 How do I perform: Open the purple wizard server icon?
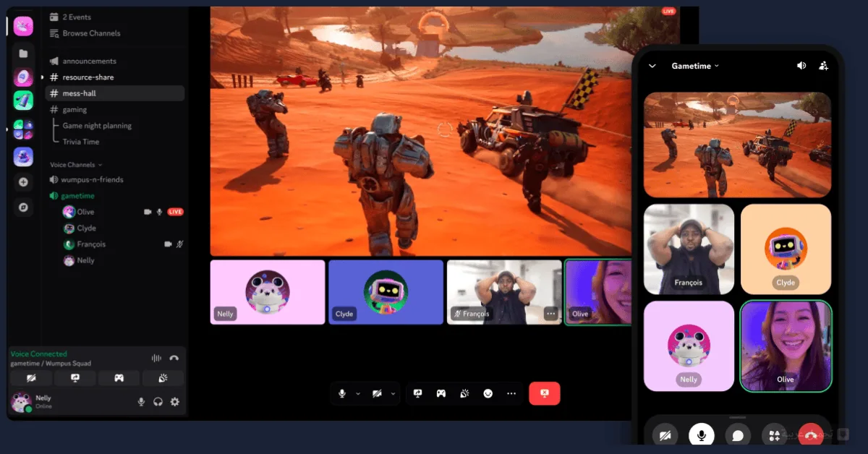[x=23, y=157]
